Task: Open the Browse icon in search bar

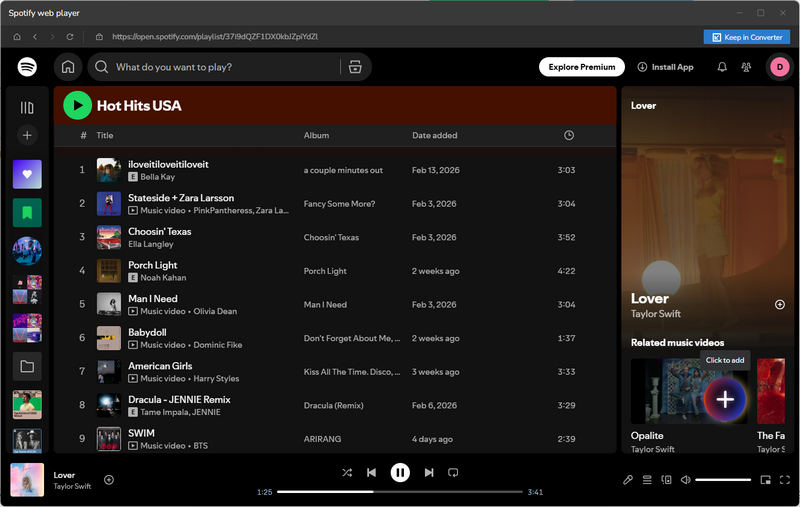Action: [355, 67]
